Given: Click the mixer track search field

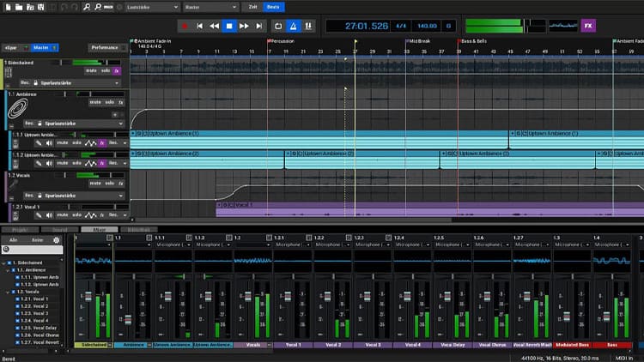Looking at the screenshot, I should [33, 250].
